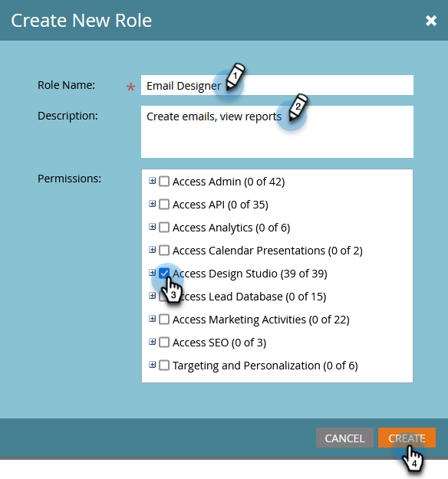Expand Access Marketing Activities node
This screenshot has height=479, width=448.
coord(152,319)
